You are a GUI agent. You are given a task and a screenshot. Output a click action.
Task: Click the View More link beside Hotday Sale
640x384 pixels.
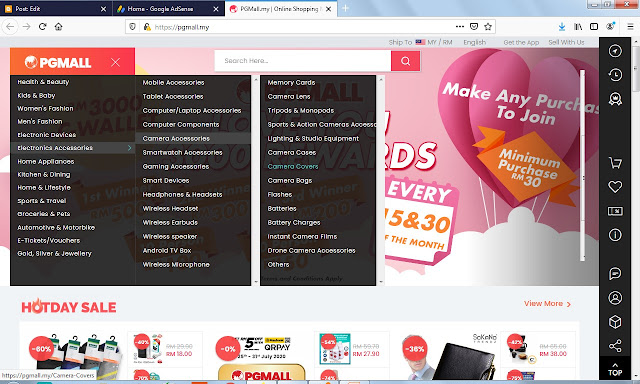547,304
